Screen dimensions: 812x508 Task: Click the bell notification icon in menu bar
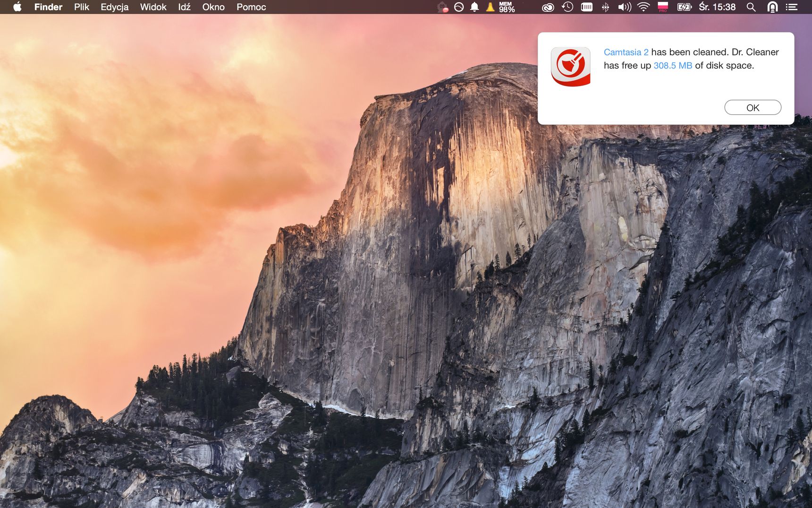pos(474,7)
